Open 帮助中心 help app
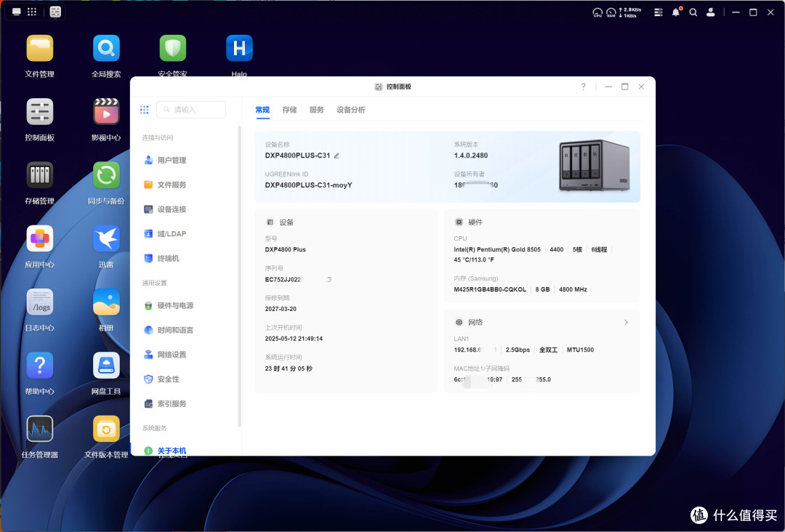Image resolution: width=785 pixels, height=532 pixels. 39,366
